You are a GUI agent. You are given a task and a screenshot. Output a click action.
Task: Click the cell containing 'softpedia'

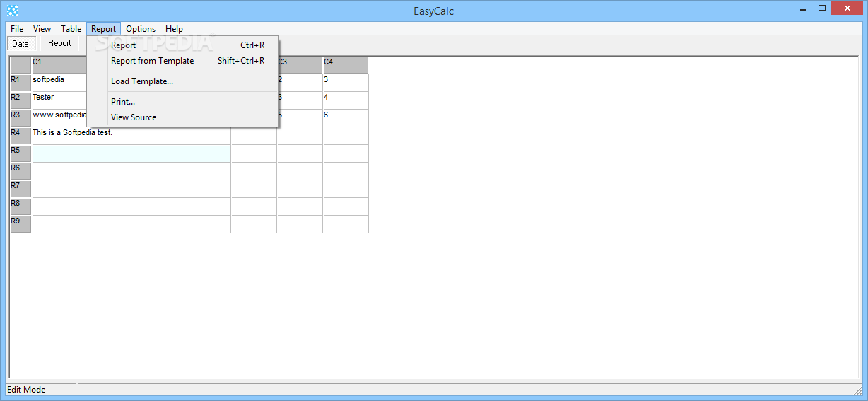click(x=59, y=83)
